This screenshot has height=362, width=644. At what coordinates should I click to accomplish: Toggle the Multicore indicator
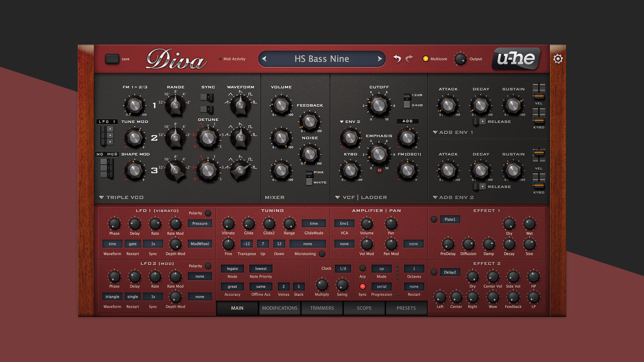pyautogui.click(x=426, y=59)
